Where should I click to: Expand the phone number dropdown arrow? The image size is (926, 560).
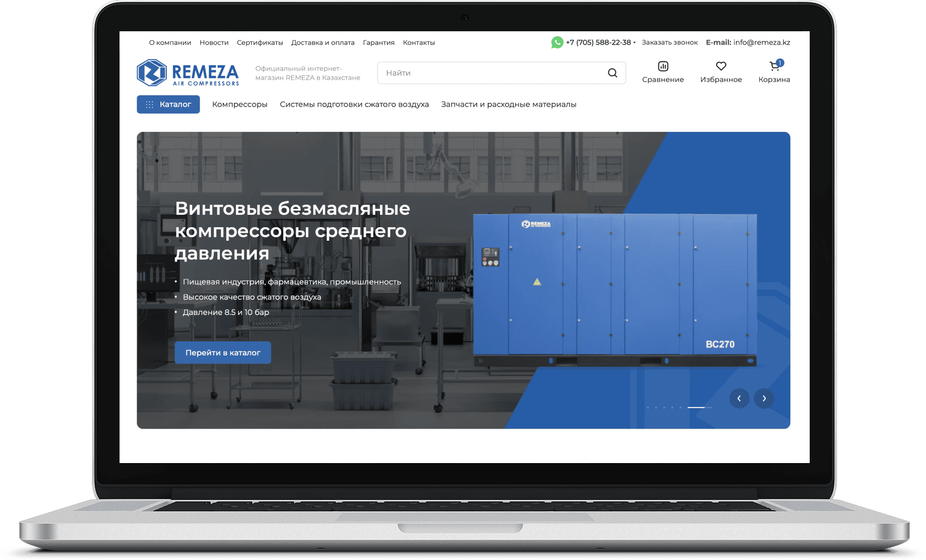[x=634, y=43]
